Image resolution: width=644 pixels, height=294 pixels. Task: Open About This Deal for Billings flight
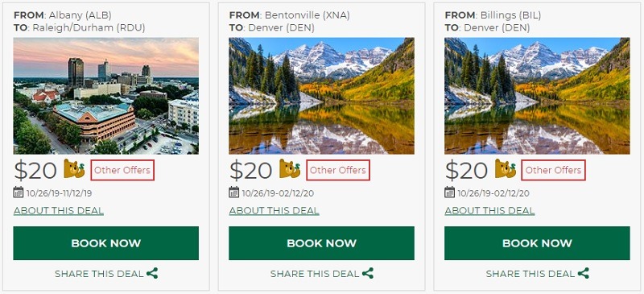click(489, 211)
